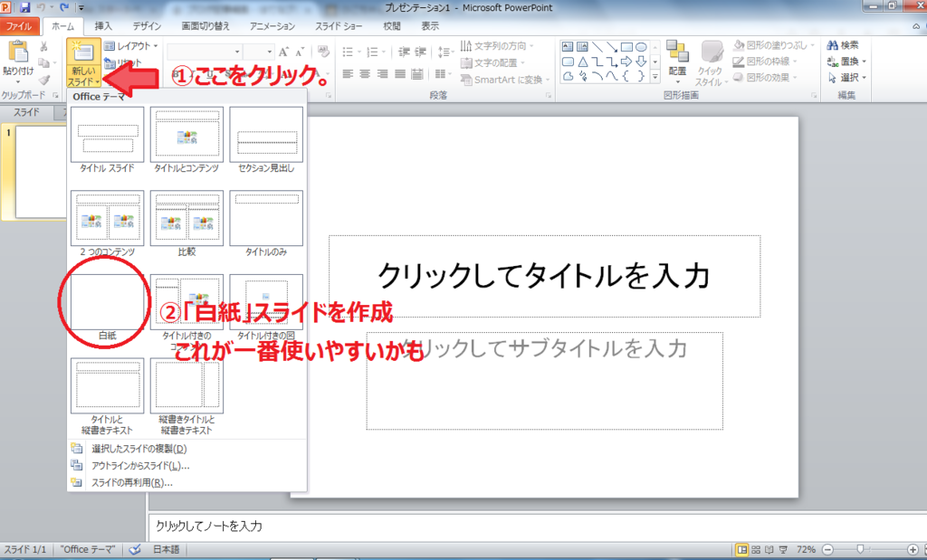Pick the Blank (白紙) slide layout

pos(107,308)
